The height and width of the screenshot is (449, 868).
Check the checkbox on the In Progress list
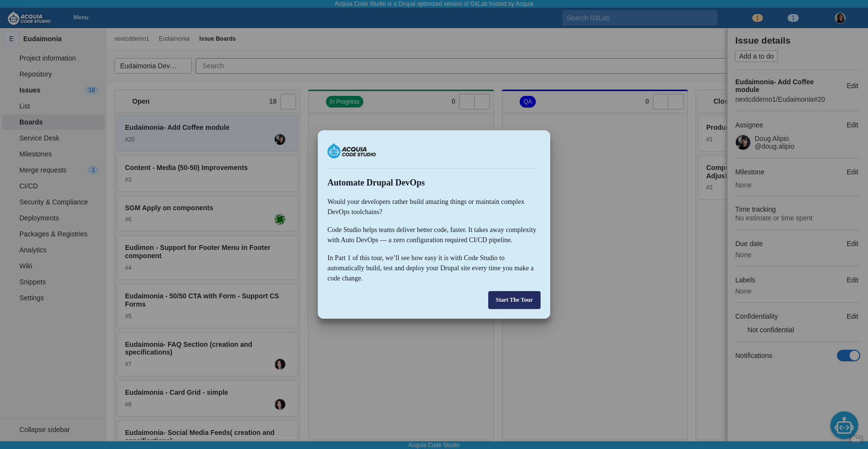[466, 102]
